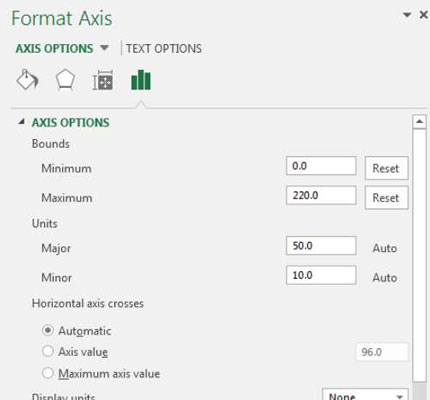
Task: Open the Size & Properties tab
Action: pyautogui.click(x=103, y=80)
